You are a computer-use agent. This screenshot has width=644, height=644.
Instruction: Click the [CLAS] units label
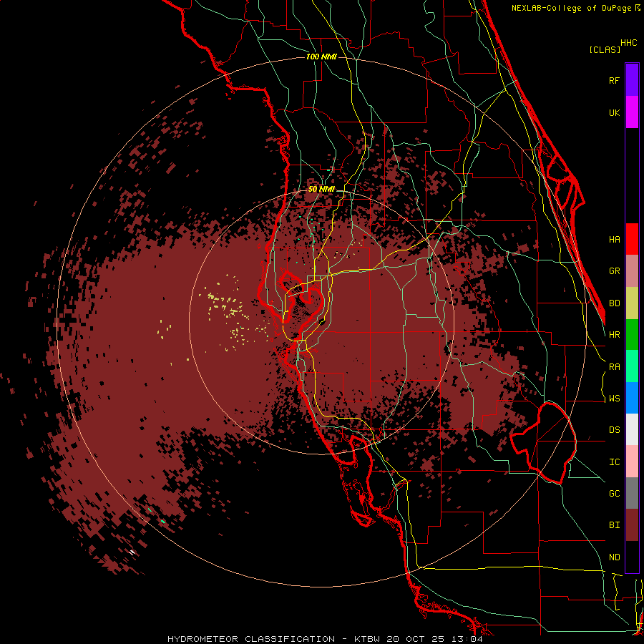[x=605, y=49]
